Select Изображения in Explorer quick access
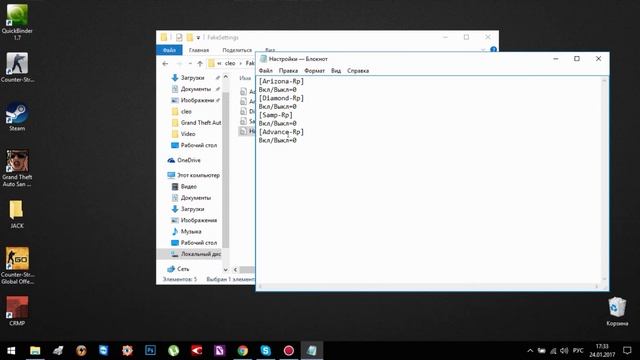This screenshot has height=360, width=640. 197,100
